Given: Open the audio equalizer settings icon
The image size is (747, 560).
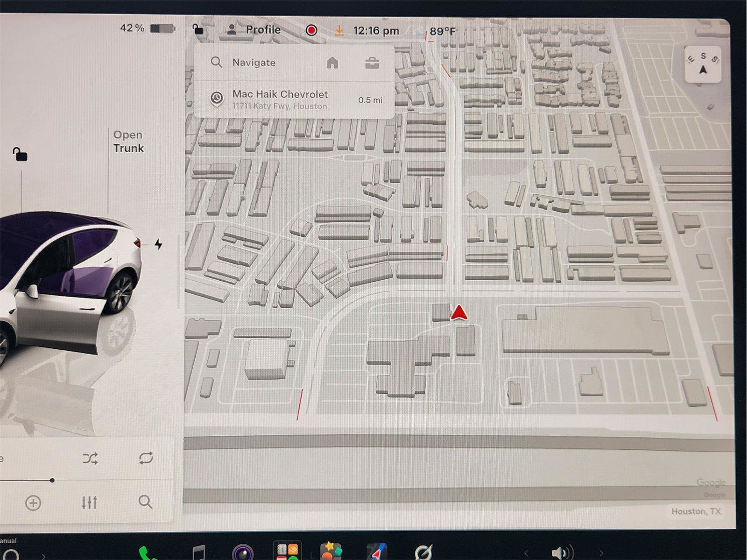Looking at the screenshot, I should (89, 503).
